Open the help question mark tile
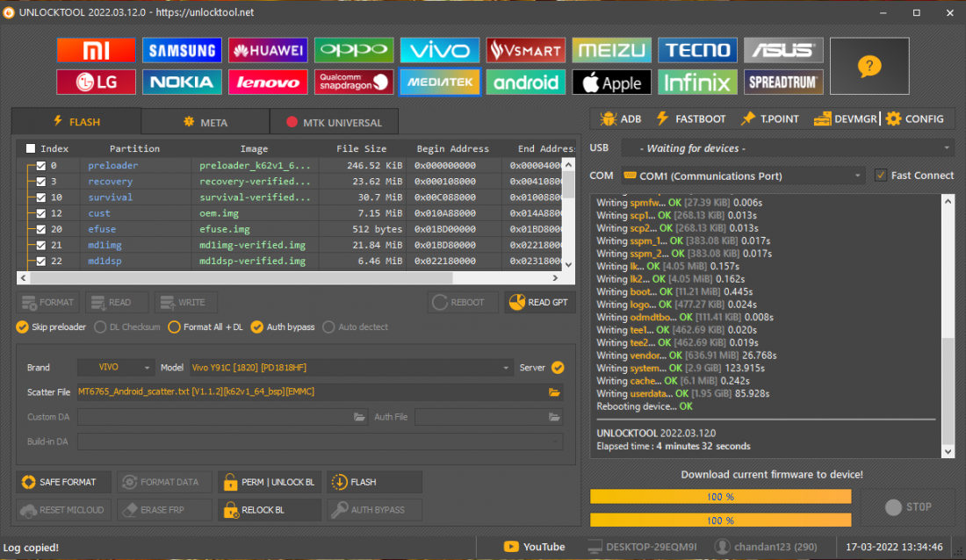This screenshot has height=560, width=966. (869, 66)
